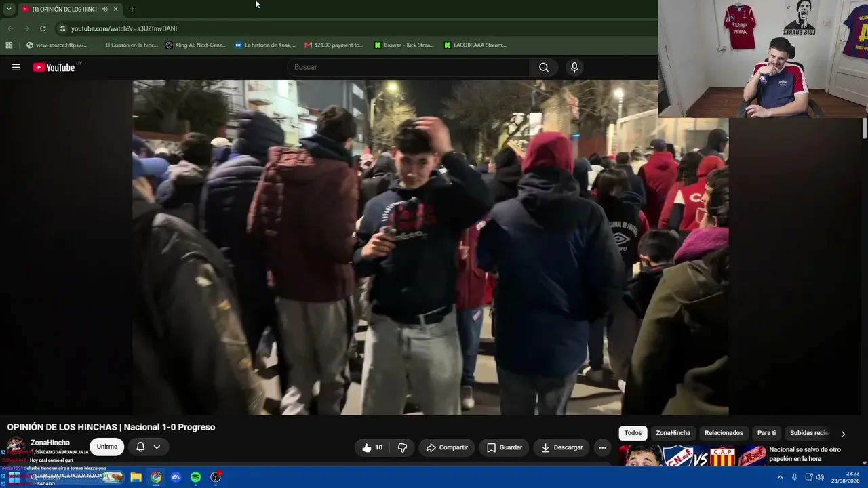
Task: Open Spotify from the taskbar
Action: pyautogui.click(x=195, y=477)
